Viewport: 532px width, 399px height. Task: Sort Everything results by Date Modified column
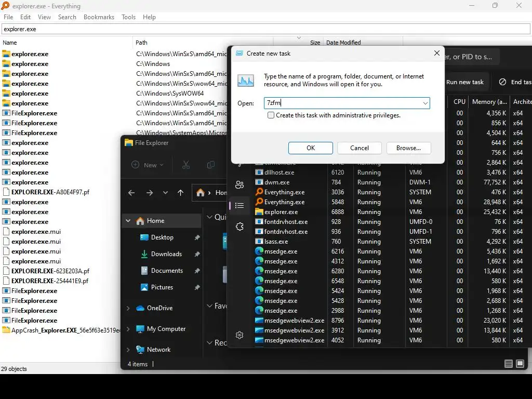pos(363,43)
